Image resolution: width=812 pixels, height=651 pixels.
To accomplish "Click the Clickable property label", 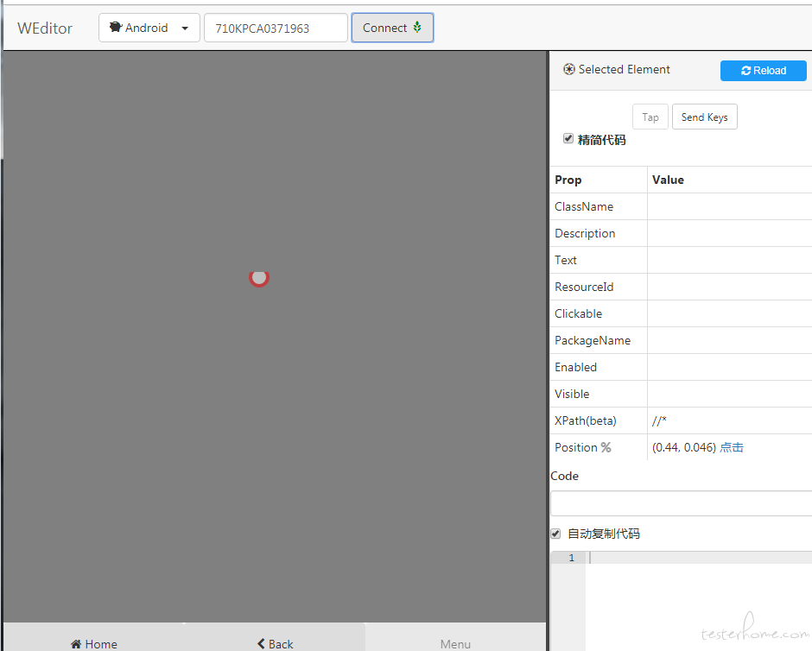I will click(578, 313).
